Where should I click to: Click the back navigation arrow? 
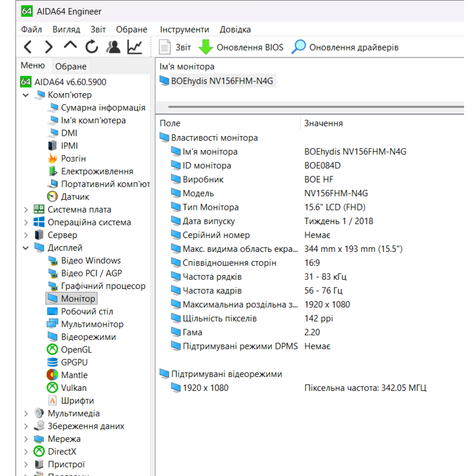tap(27, 47)
